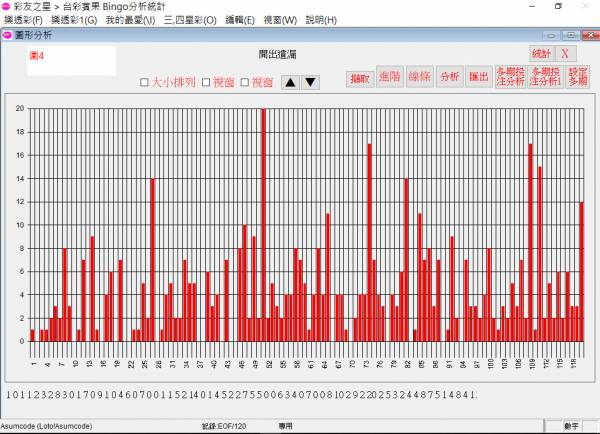Open the 說明(H) menu
This screenshot has width=600, height=434.
pos(321,20)
